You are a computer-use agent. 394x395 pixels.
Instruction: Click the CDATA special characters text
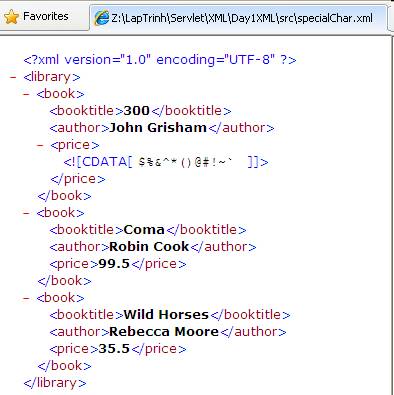(185, 162)
